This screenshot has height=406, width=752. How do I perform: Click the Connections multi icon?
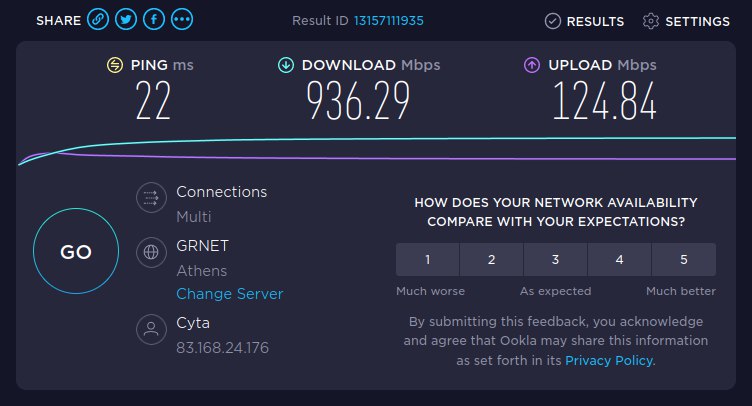tap(151, 198)
